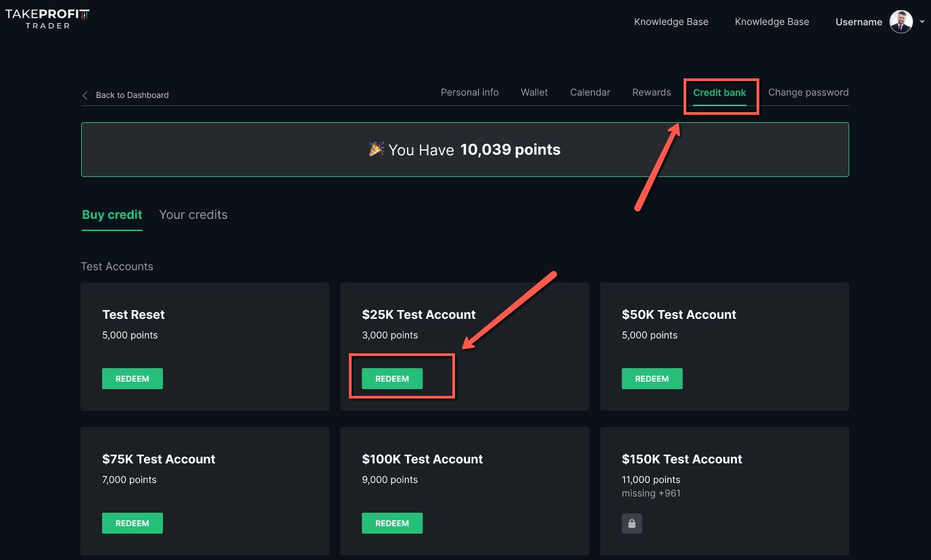
Task: Open the user avatar picture
Action: click(901, 22)
